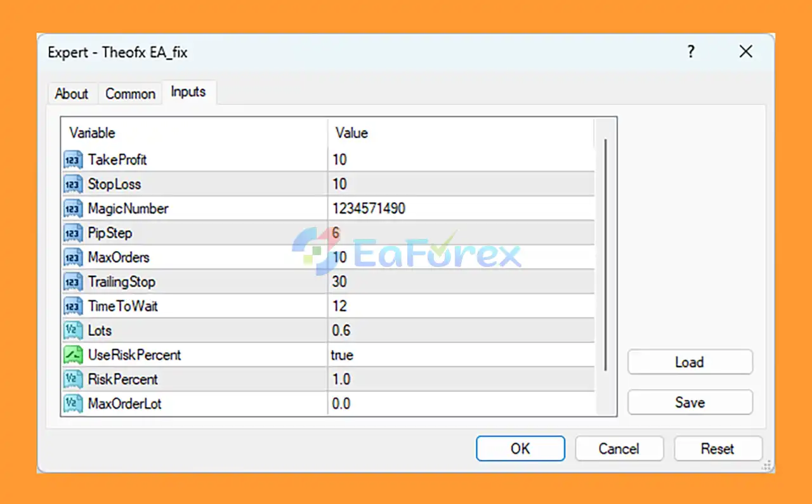The width and height of the screenshot is (812, 504).
Task: Click the double-type icon beside Lots
Action: tap(73, 331)
